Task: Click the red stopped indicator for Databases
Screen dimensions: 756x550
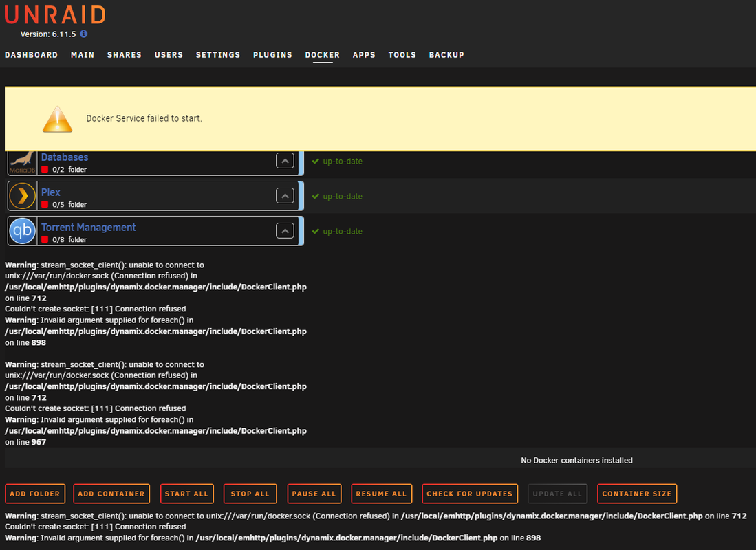Action: (x=45, y=169)
